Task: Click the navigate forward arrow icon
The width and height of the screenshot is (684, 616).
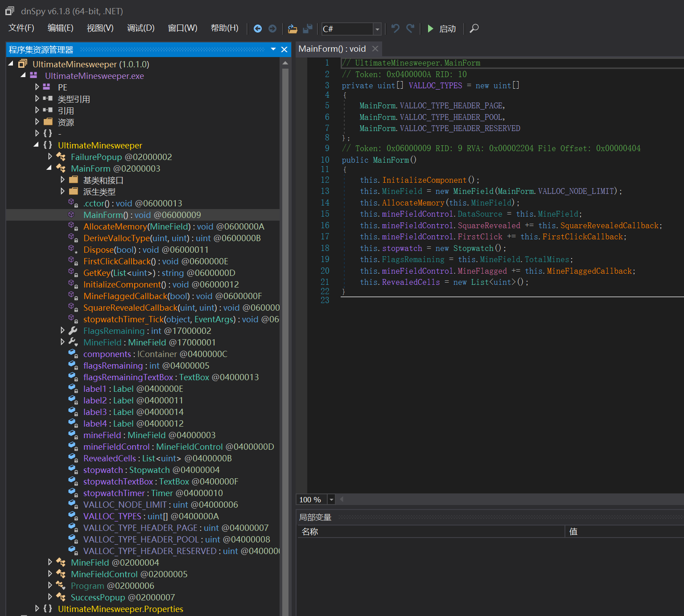Action: coord(272,29)
